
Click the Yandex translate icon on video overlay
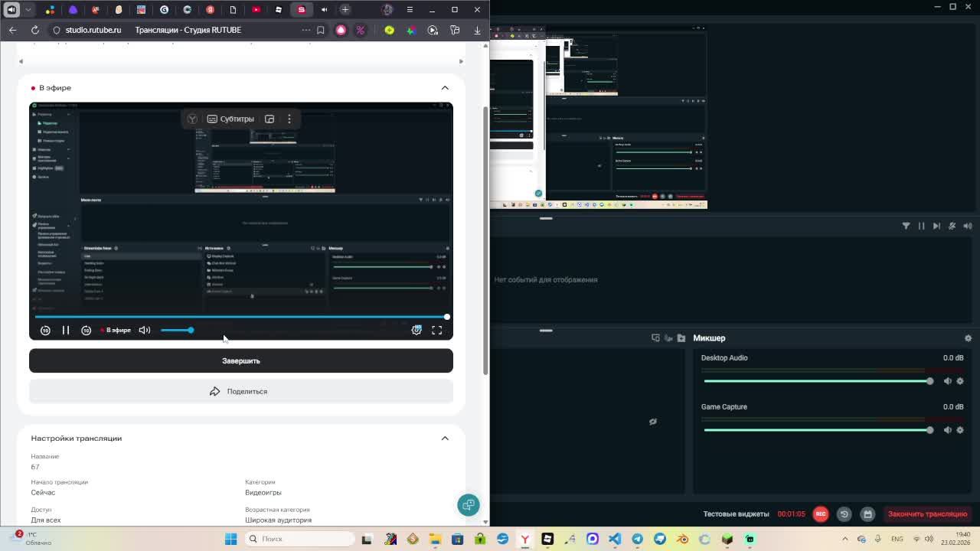[192, 119]
